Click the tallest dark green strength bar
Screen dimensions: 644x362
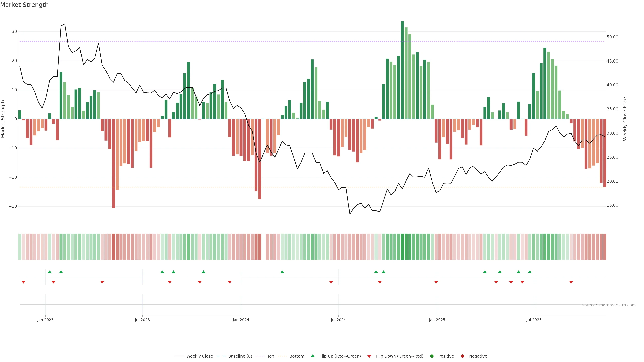point(402,70)
